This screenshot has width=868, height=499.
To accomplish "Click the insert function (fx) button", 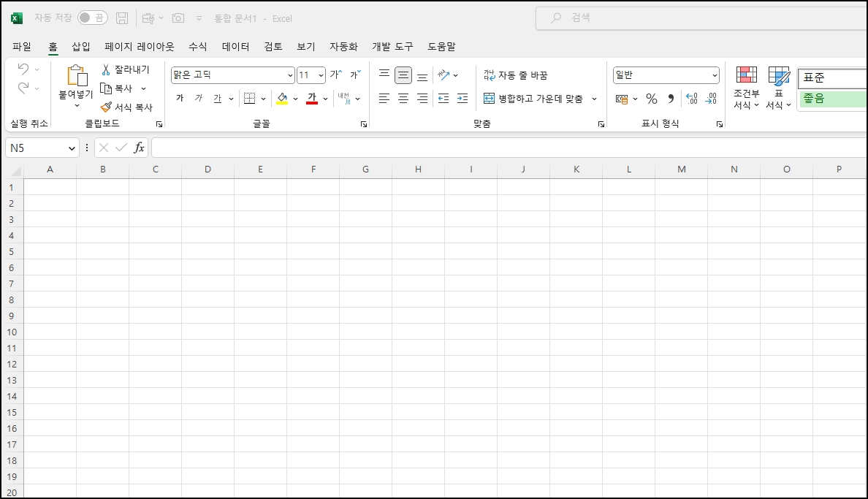I will click(138, 148).
